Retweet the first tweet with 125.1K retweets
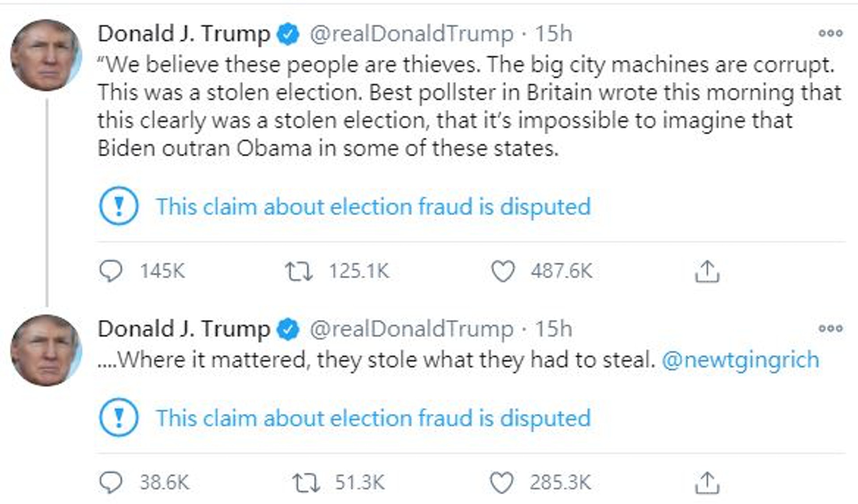The height and width of the screenshot is (504, 858). click(x=299, y=271)
